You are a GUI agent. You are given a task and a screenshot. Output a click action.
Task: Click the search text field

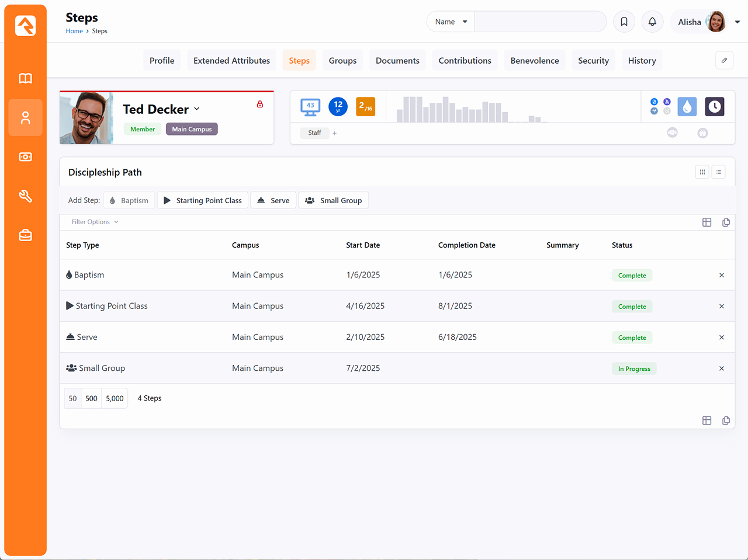click(540, 22)
